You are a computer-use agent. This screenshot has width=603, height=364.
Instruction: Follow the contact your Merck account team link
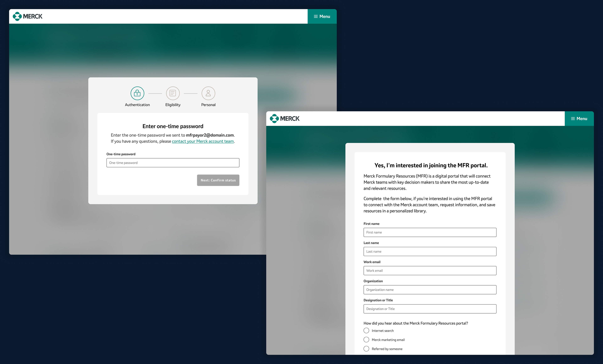203,141
